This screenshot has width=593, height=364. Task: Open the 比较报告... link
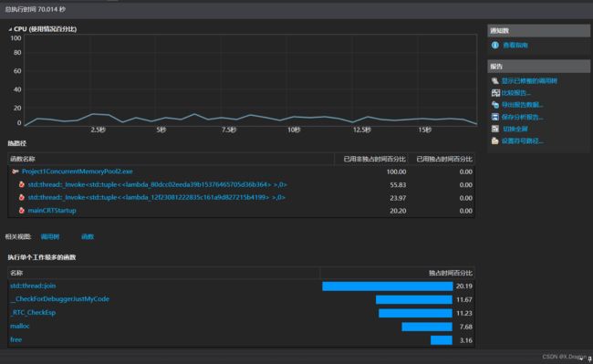[x=515, y=93]
